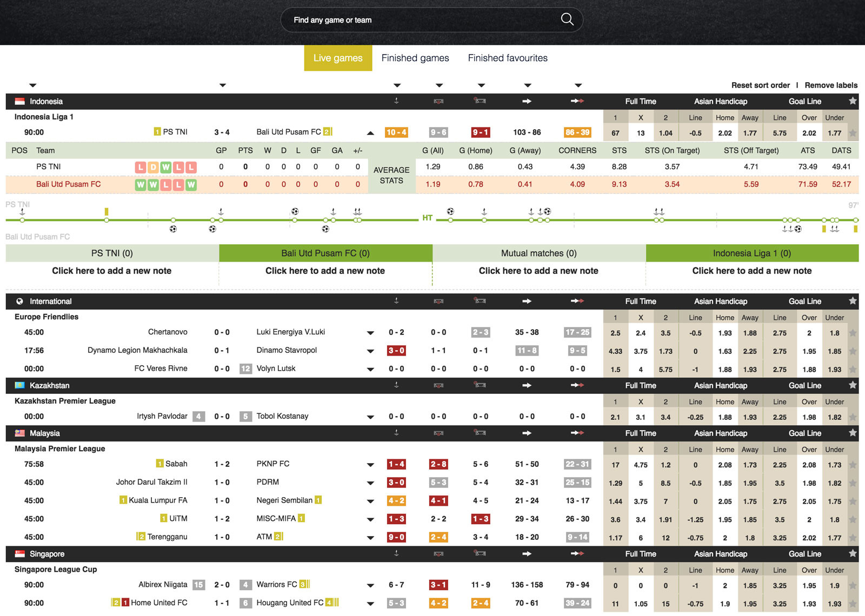Click the dangerous attacks icon in Indonesia header
The image size is (865, 616).
pos(577,101)
